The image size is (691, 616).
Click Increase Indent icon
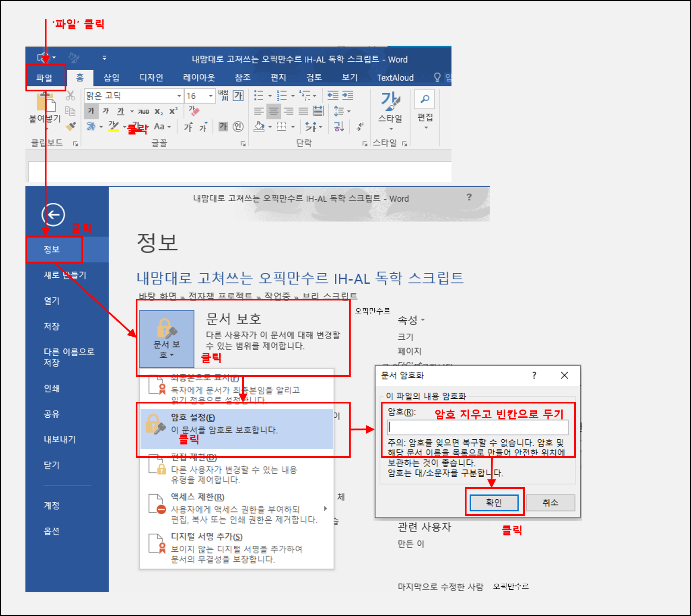[348, 95]
